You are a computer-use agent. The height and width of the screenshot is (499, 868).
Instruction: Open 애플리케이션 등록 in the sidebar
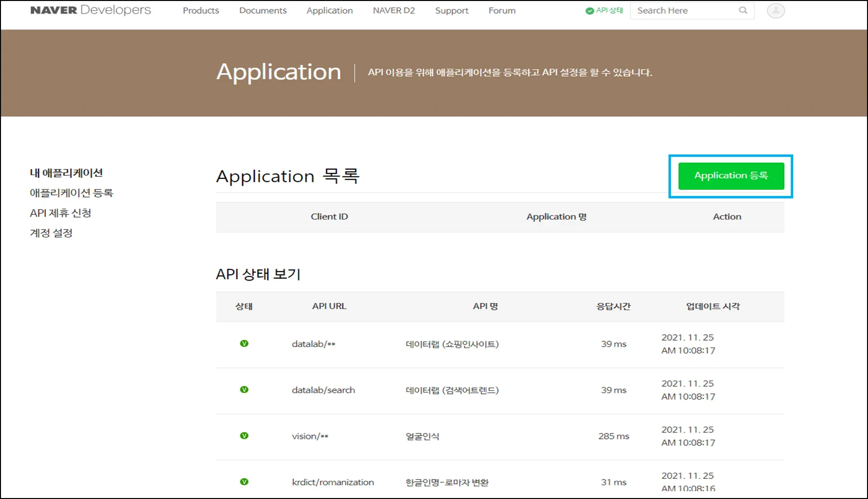tap(71, 193)
